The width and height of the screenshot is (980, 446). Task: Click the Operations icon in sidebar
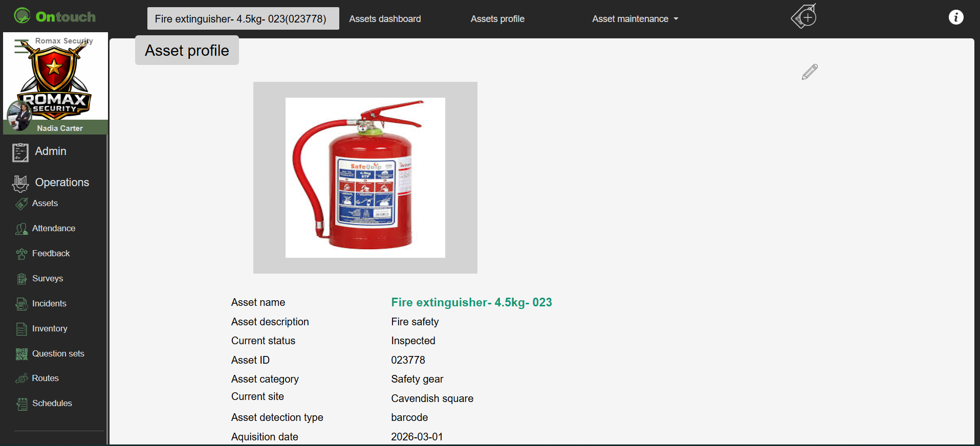tap(20, 183)
